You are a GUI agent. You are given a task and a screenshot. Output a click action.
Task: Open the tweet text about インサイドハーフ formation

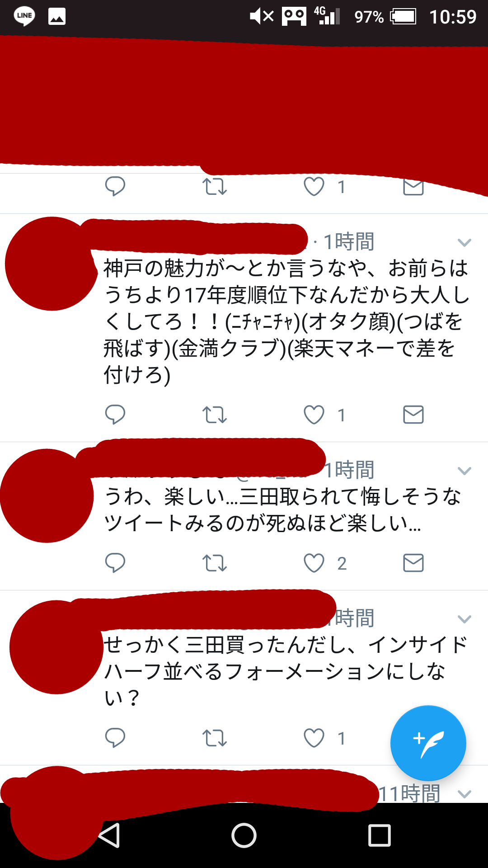(286, 671)
